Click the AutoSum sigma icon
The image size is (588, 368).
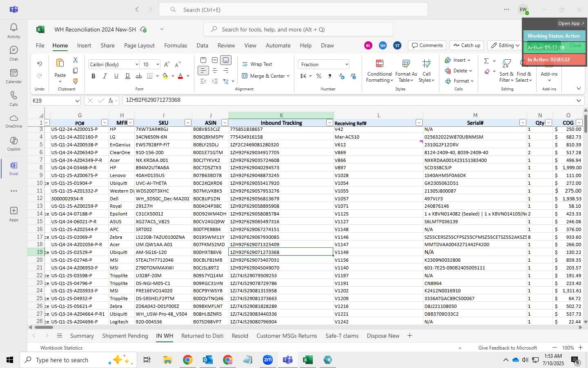[x=486, y=61]
